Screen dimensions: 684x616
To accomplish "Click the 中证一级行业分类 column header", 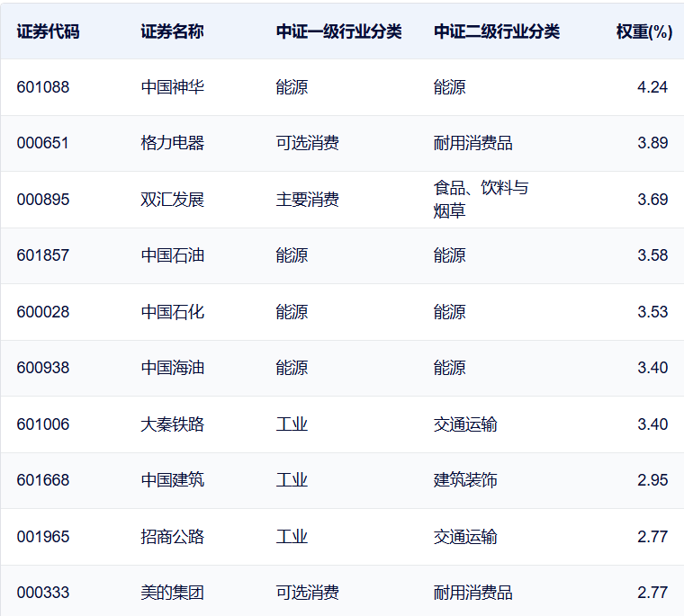I will 339,31.
